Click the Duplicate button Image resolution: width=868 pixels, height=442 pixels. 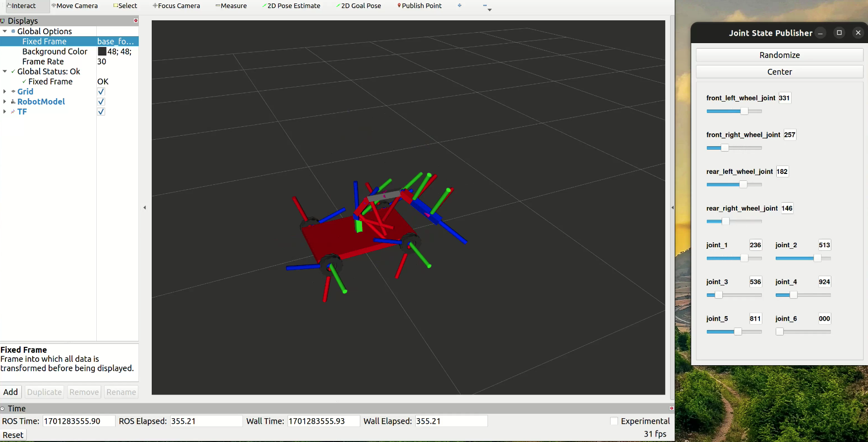[x=44, y=392]
